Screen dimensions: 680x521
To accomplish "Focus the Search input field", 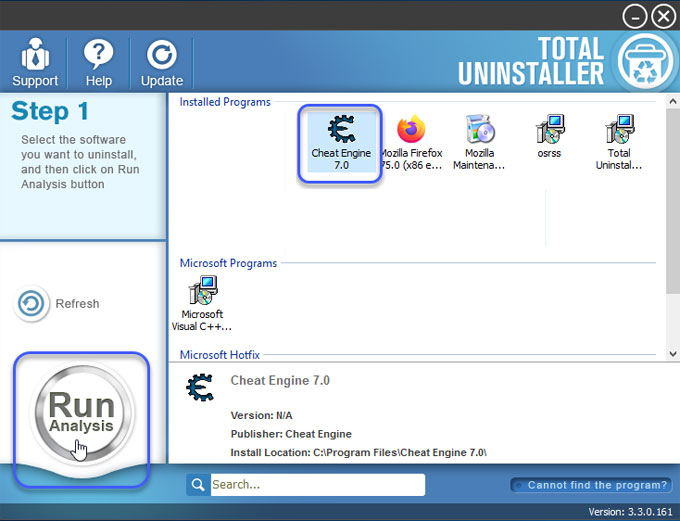I will 318,485.
